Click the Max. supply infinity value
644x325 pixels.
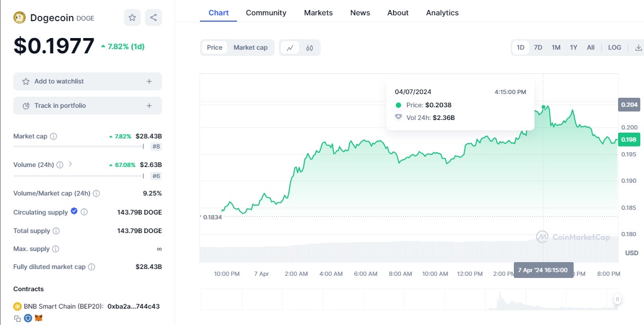tap(159, 249)
